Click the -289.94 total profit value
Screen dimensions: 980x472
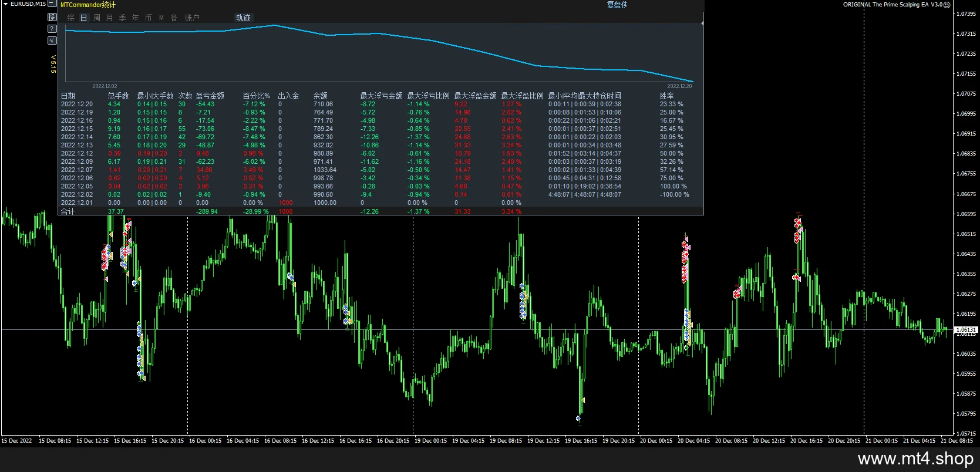click(x=207, y=211)
